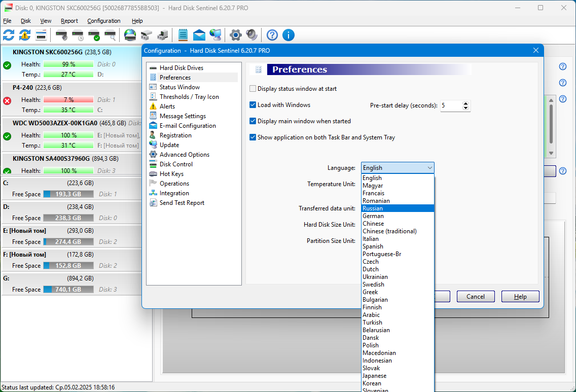Enable Display status window at start

[x=253, y=89]
